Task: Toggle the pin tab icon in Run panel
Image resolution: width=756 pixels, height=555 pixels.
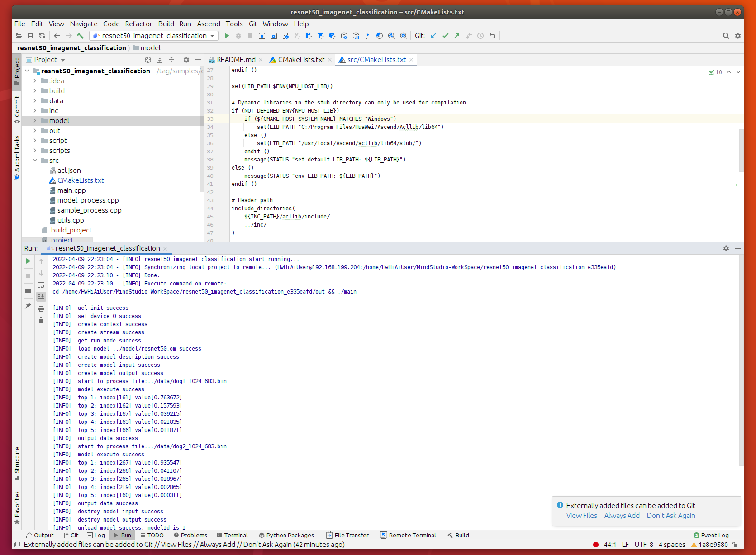Action: pos(28,306)
